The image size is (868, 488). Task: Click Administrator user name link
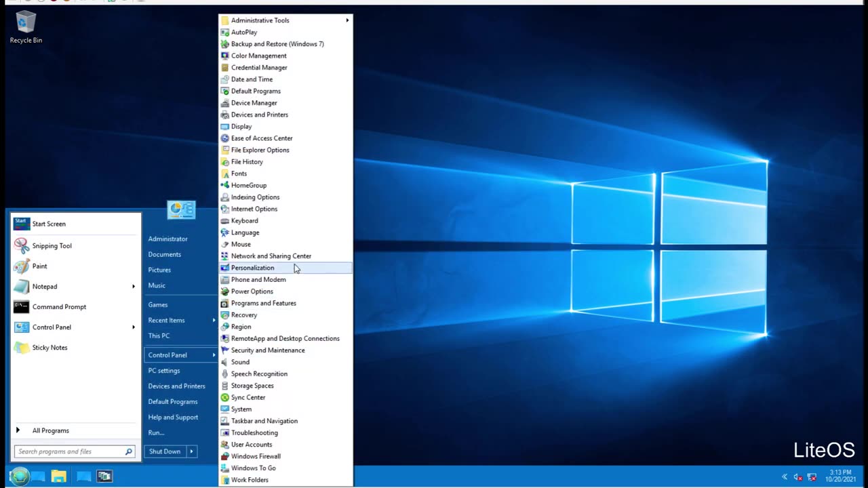point(167,239)
